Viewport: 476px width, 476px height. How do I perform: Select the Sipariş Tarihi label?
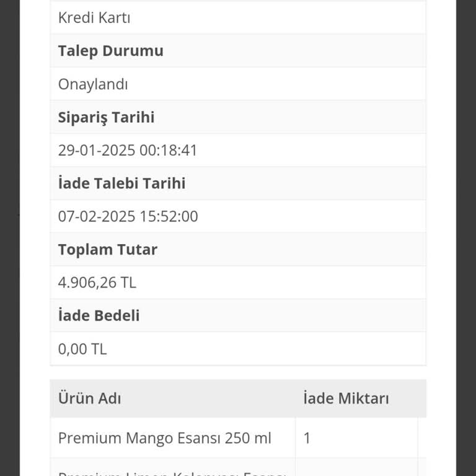[106, 117]
